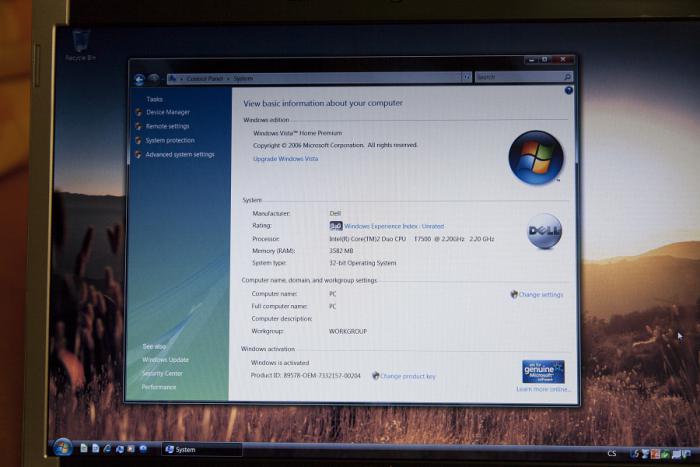
Task: Click the blue Help question mark icon
Action: point(569,90)
